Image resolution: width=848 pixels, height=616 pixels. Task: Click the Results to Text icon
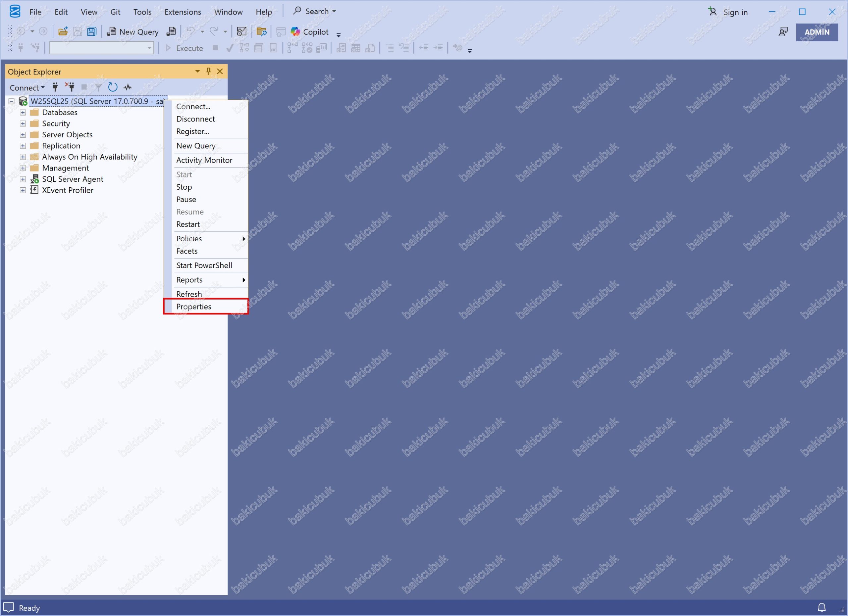[x=341, y=48]
